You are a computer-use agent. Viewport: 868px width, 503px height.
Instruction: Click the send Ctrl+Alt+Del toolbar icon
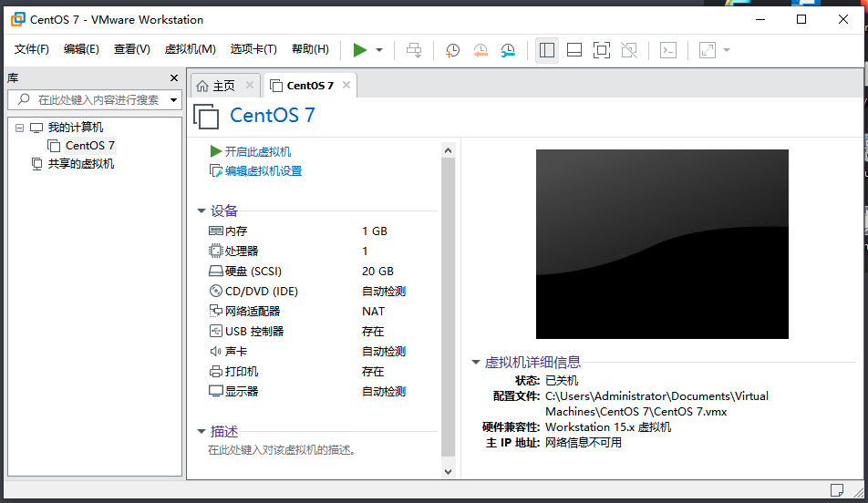click(414, 50)
